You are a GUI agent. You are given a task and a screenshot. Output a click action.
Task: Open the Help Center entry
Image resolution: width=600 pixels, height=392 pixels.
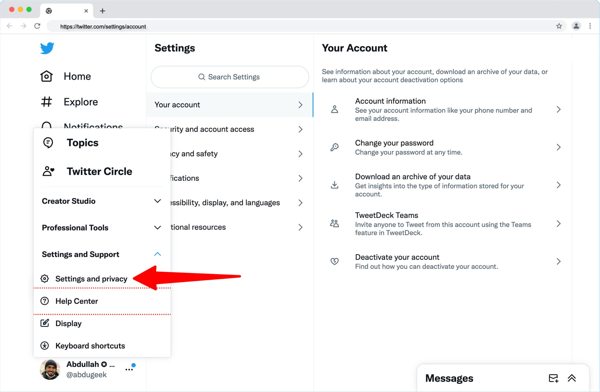[x=77, y=301]
